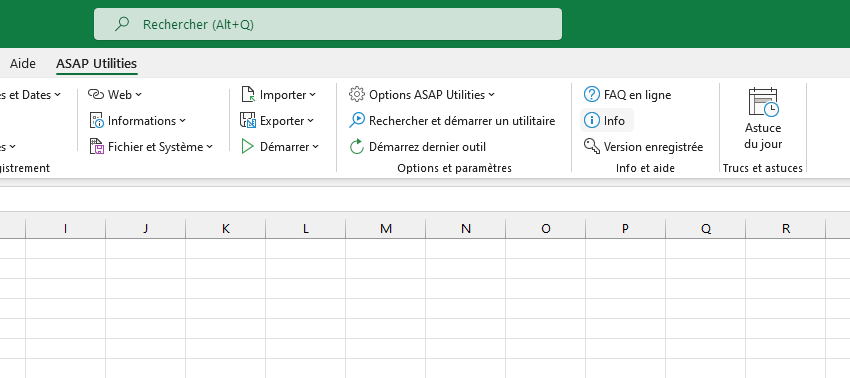Expand the Importer dropdown arrow

click(312, 95)
